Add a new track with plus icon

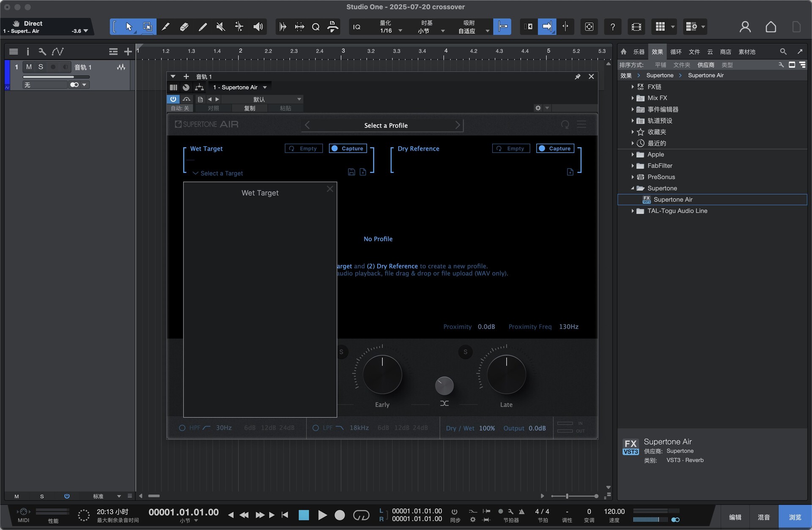coord(128,52)
